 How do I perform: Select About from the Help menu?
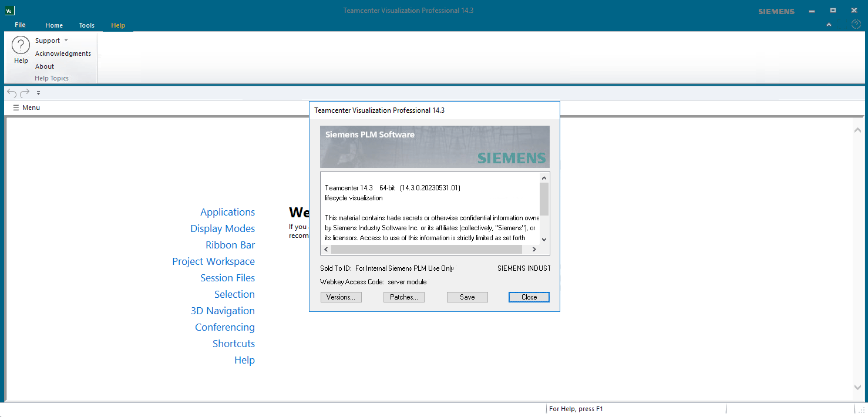[x=44, y=66]
